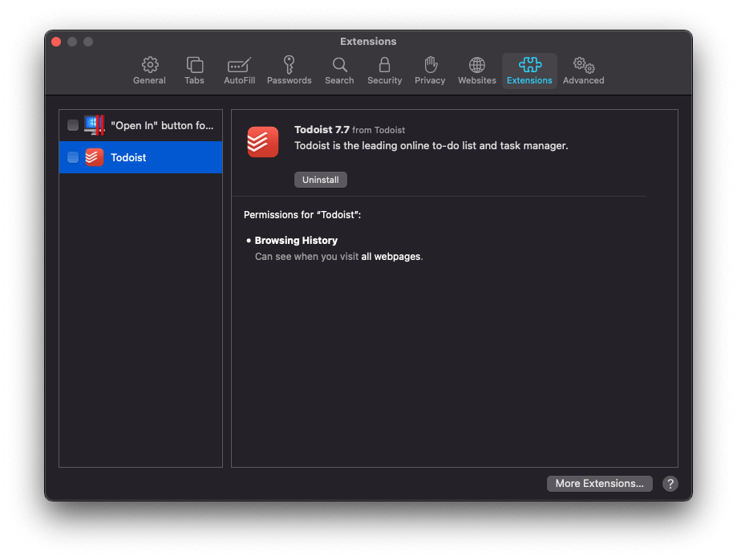This screenshot has width=737, height=560.
Task: Select the Todoist row label in the extension list
Action: pyautogui.click(x=128, y=157)
